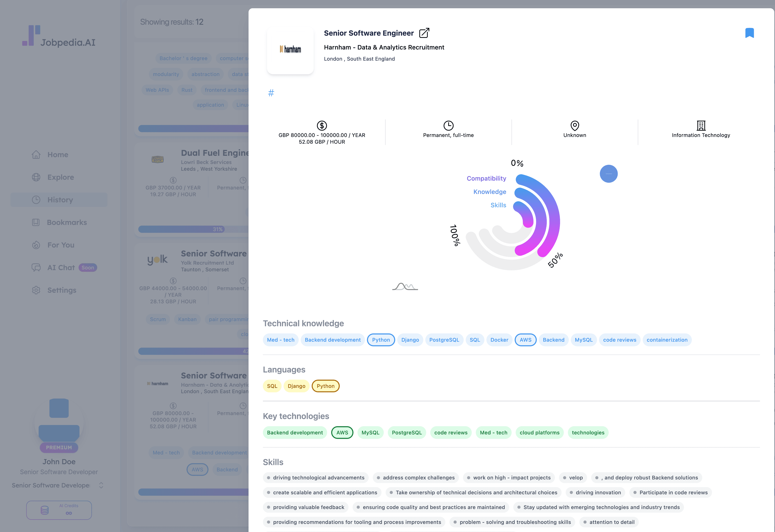The image size is (775, 532).
Task: Click Scrum tag in Yolk job card
Action: point(158,319)
